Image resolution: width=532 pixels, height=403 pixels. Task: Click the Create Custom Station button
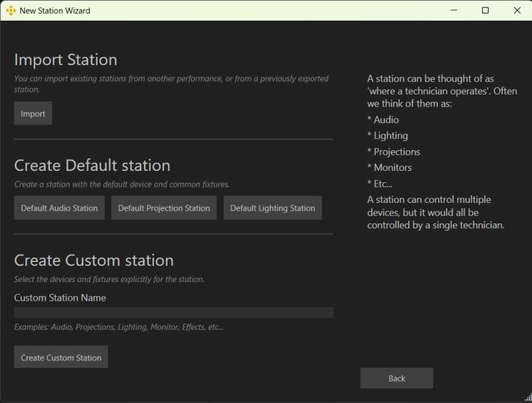point(61,357)
